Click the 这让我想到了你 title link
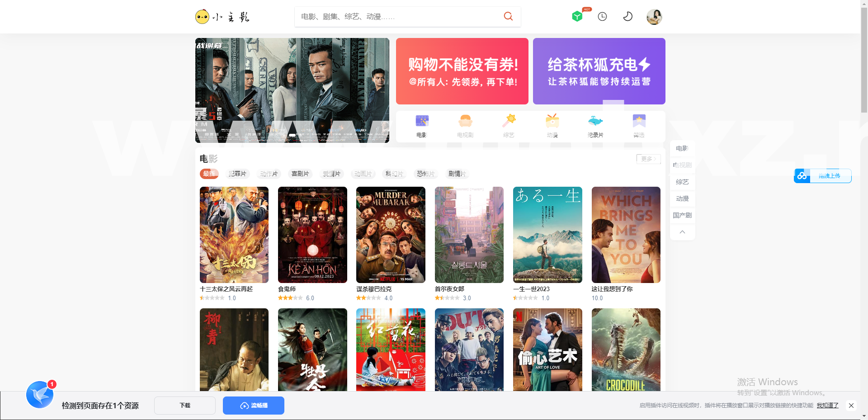 pos(612,289)
